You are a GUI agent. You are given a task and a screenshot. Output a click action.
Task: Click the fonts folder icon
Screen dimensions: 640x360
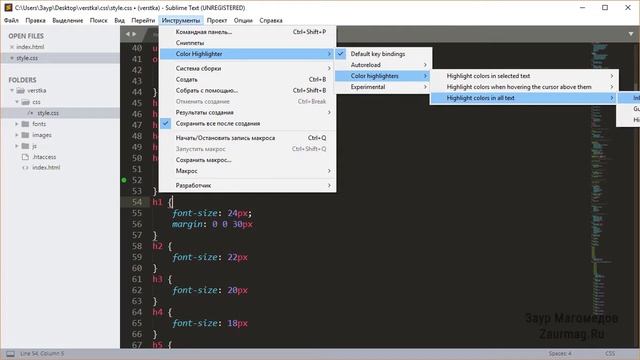pos(25,124)
